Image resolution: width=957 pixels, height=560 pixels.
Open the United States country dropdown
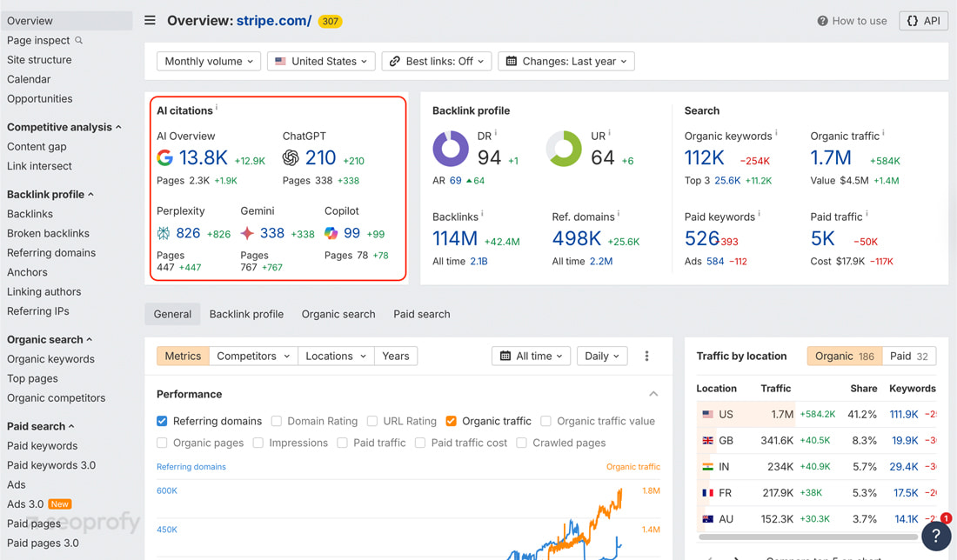point(321,61)
